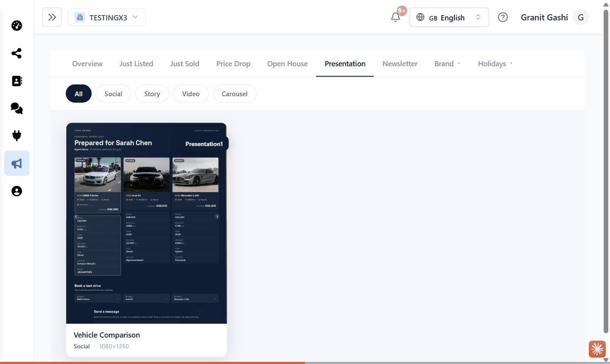This screenshot has width=610, height=364.
Task: Click the Audi A4 car image
Action: 147,175
